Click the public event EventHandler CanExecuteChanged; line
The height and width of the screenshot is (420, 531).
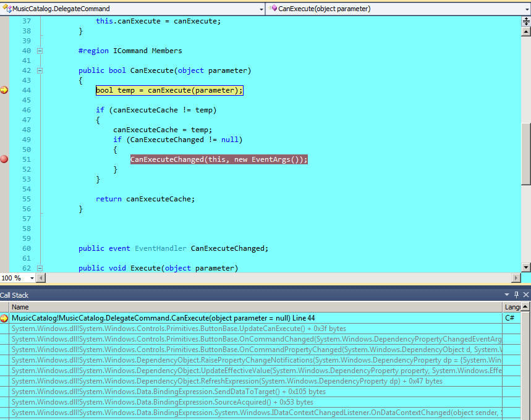pos(173,248)
